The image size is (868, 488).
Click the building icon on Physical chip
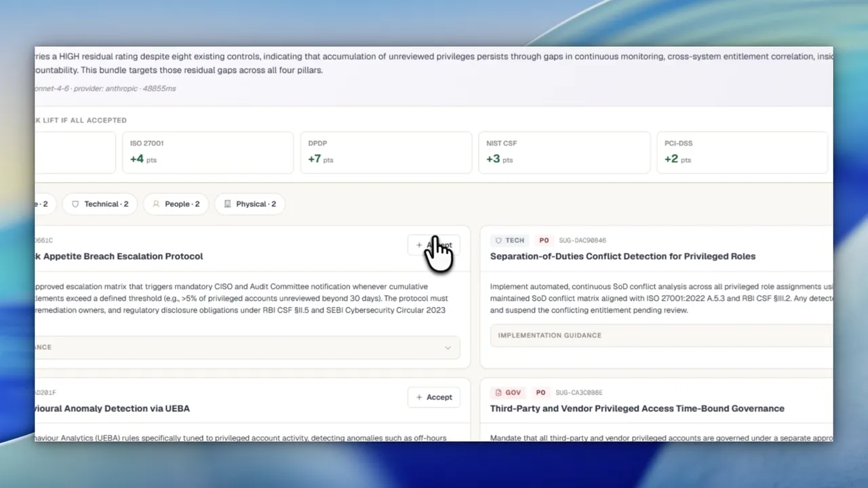[227, 204]
